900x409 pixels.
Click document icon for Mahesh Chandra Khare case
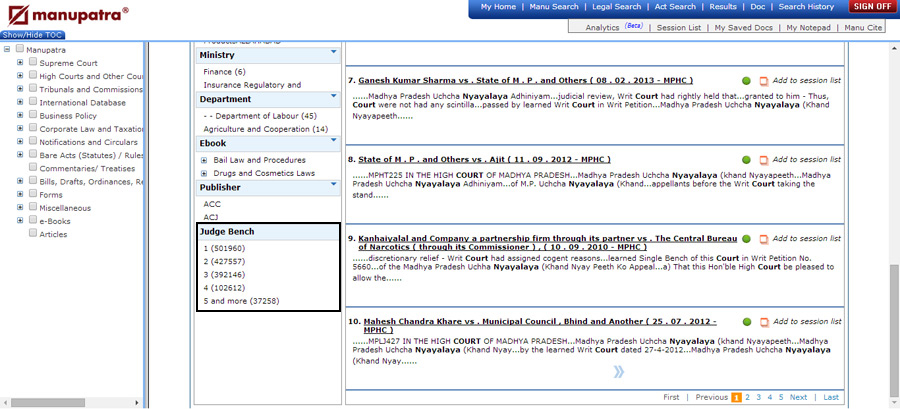pyautogui.click(x=764, y=321)
